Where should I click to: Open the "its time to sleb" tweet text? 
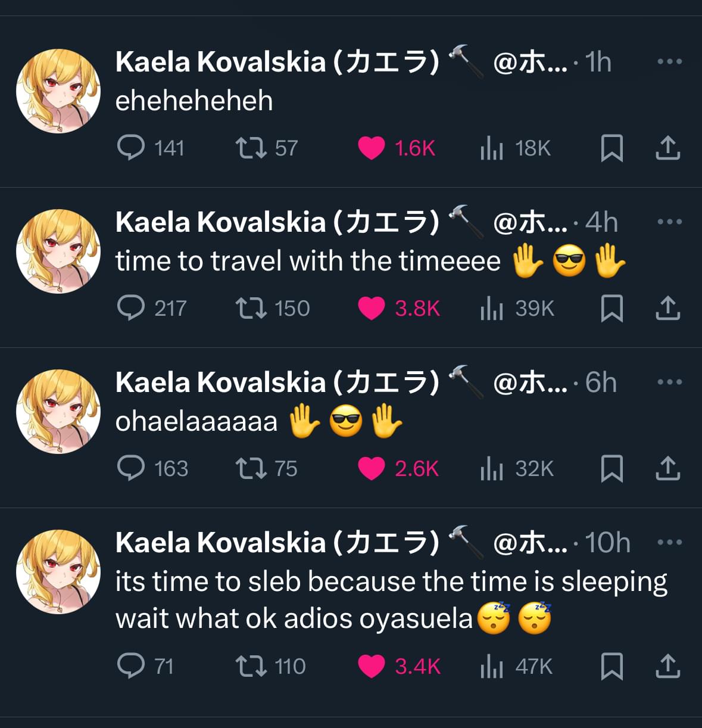(x=391, y=600)
